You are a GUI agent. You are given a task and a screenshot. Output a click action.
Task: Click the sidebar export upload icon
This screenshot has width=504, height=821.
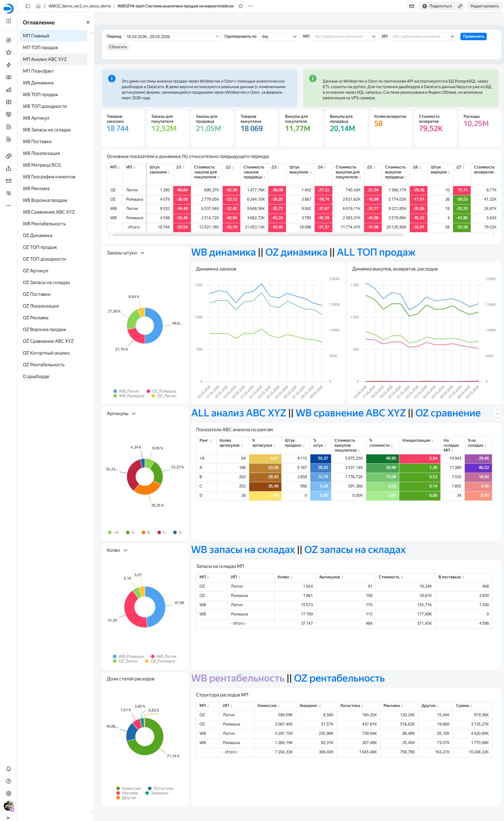tap(9, 168)
